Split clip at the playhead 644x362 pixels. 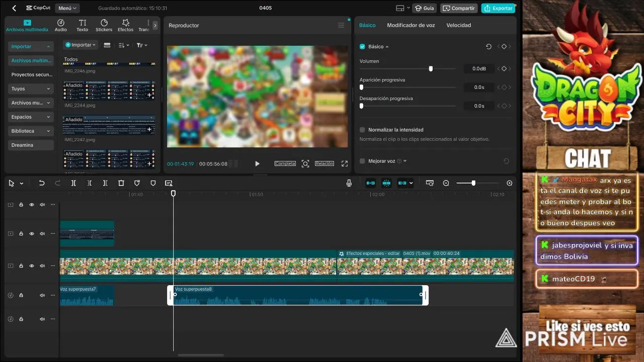click(x=73, y=184)
